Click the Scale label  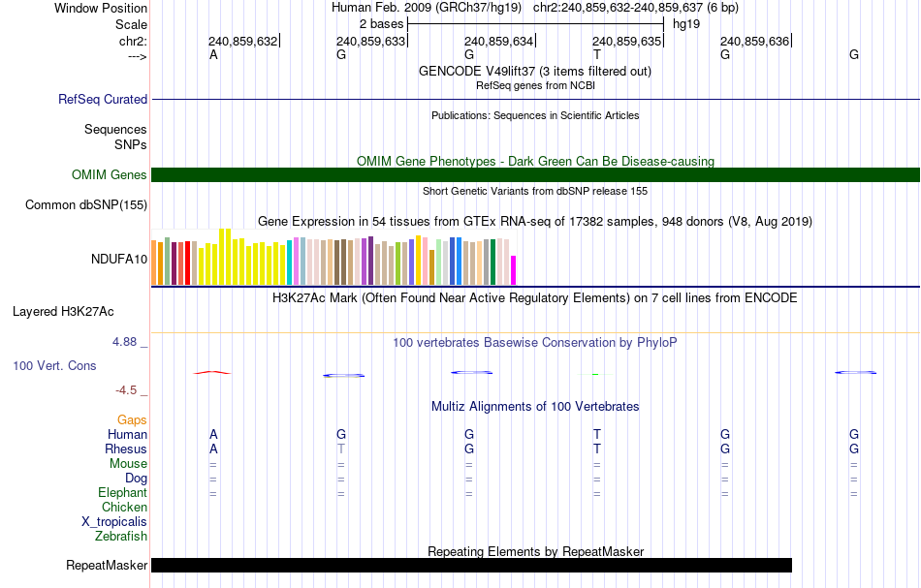(131, 24)
